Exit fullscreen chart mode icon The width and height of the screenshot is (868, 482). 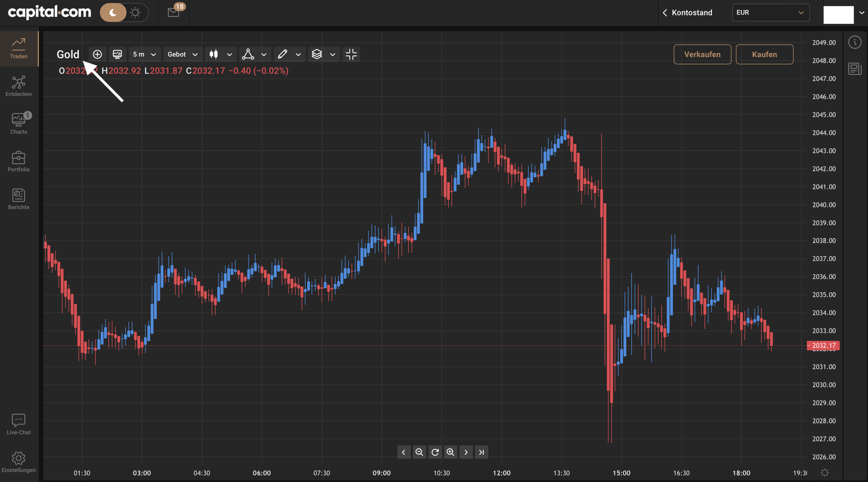pyautogui.click(x=351, y=54)
